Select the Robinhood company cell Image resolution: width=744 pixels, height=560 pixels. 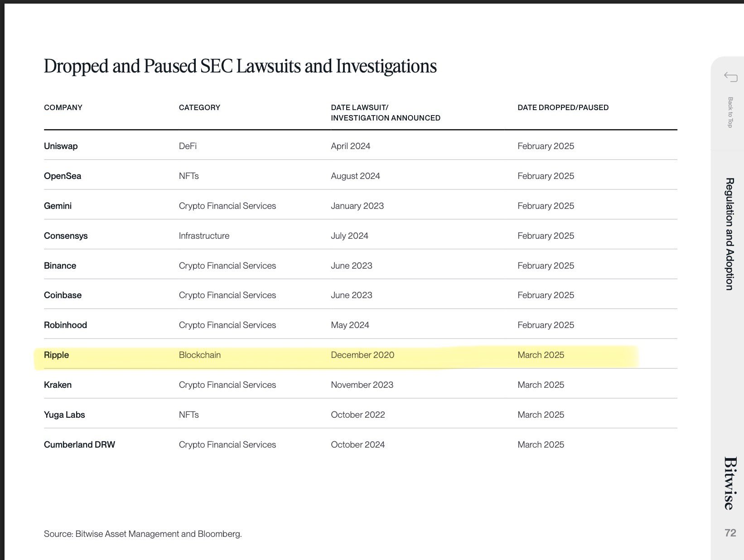point(65,325)
